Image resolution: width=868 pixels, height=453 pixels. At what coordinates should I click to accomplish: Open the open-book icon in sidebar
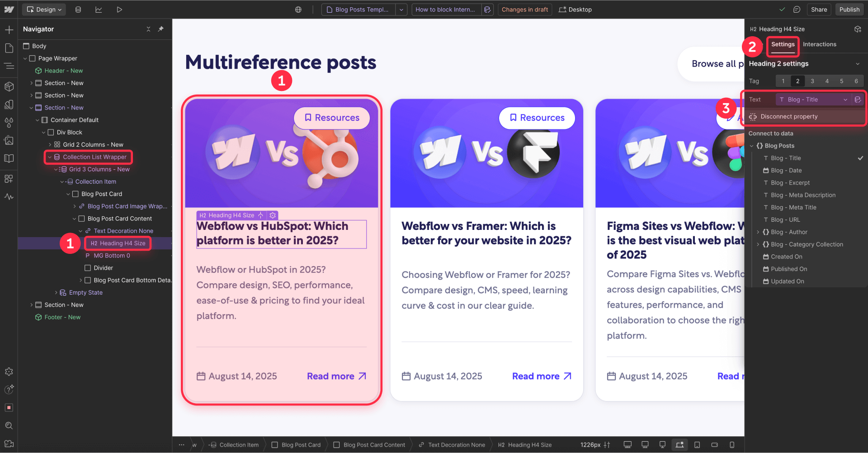9,158
